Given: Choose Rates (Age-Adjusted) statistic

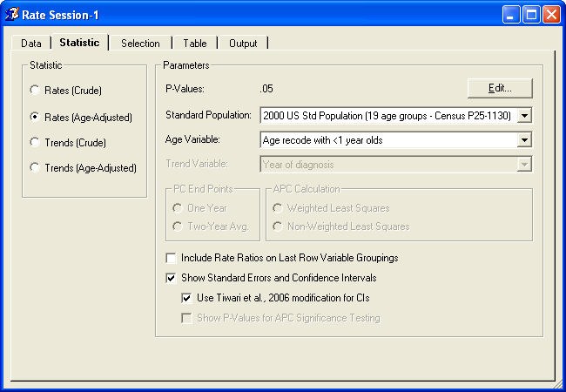Looking at the screenshot, I should click(35, 116).
